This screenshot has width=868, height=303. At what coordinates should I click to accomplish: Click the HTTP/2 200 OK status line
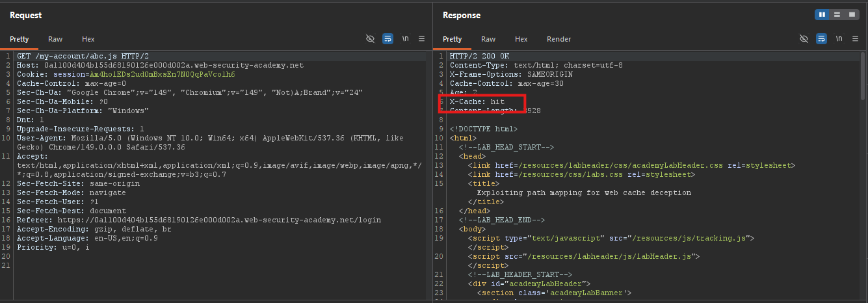coord(479,57)
